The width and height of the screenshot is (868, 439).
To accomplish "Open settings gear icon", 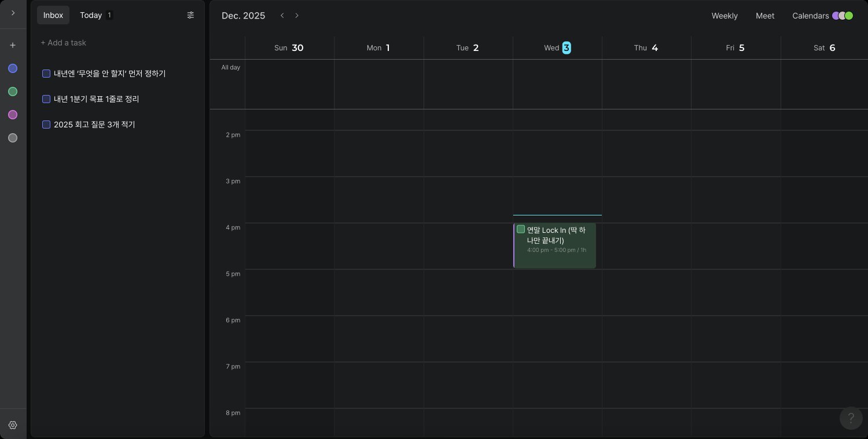I will click(x=13, y=425).
